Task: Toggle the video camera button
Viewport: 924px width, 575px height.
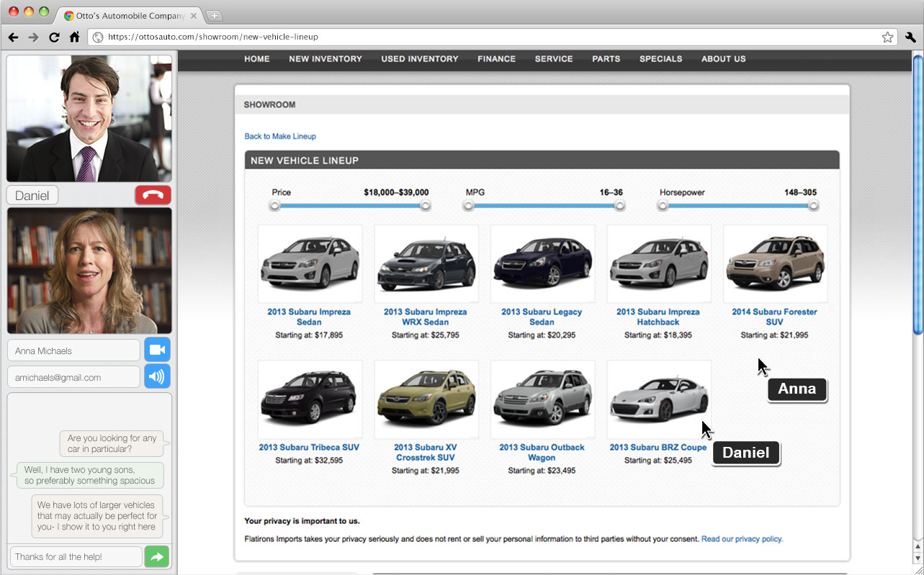Action: point(157,350)
